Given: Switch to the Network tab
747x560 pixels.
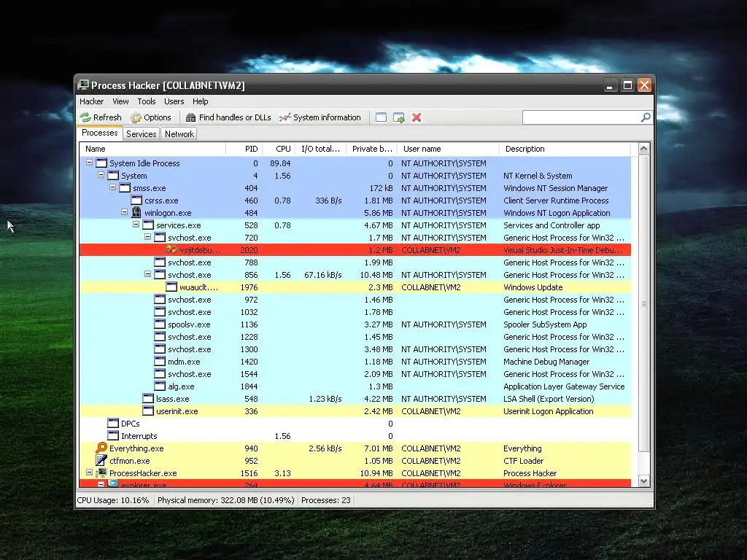Looking at the screenshot, I should [x=179, y=134].
